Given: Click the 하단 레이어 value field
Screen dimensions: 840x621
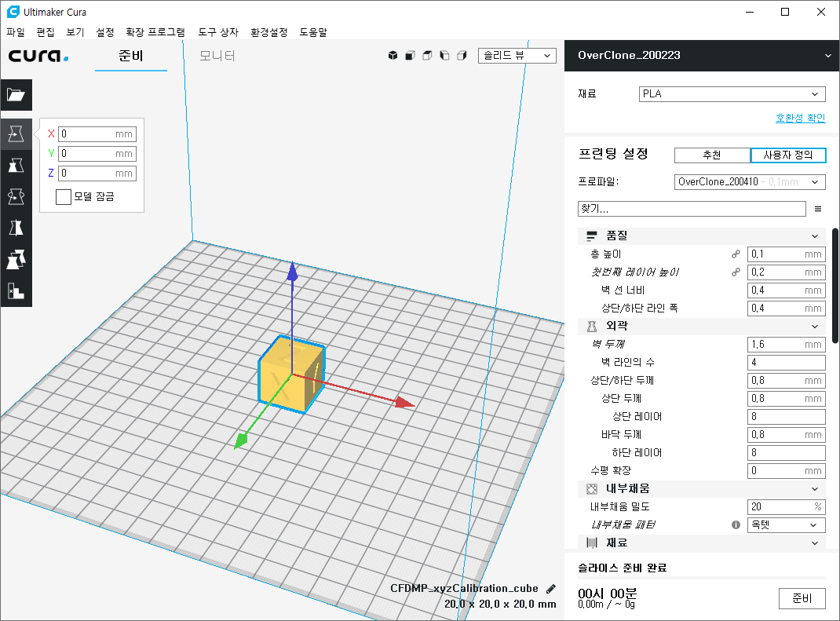Looking at the screenshot, I should (786, 452).
